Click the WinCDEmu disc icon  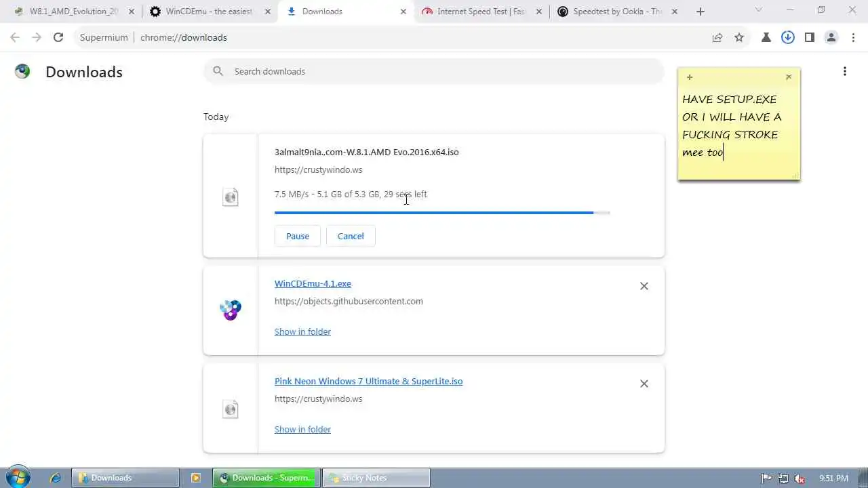pos(231,310)
